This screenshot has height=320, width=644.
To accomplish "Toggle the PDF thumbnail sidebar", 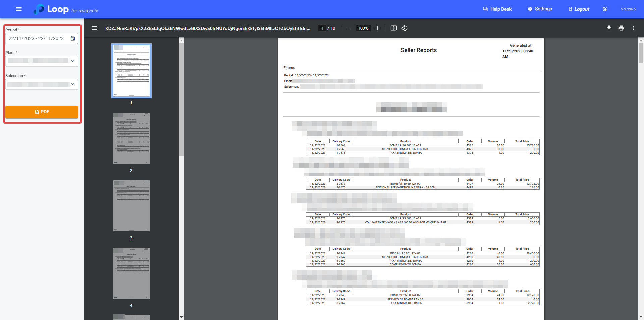I will pos(95,28).
